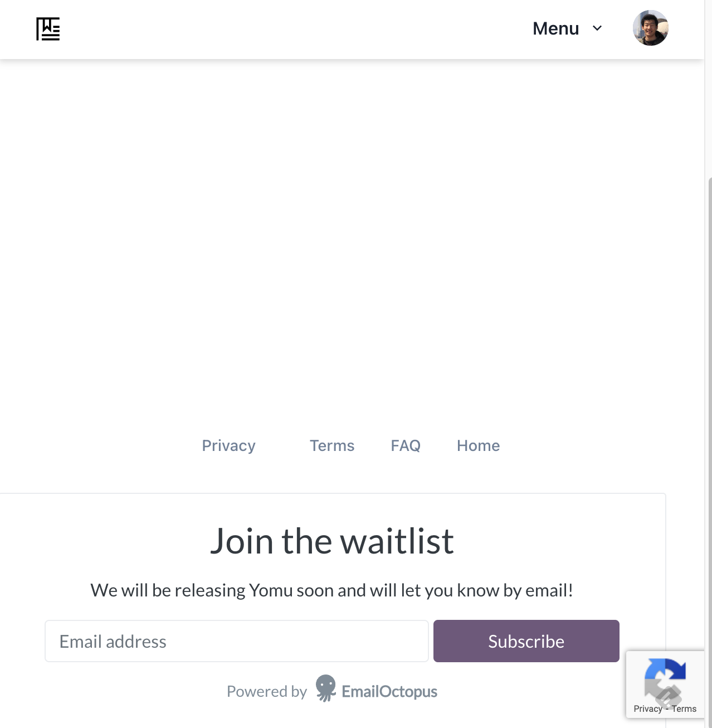Expand the Menu chevron arrow

click(597, 28)
